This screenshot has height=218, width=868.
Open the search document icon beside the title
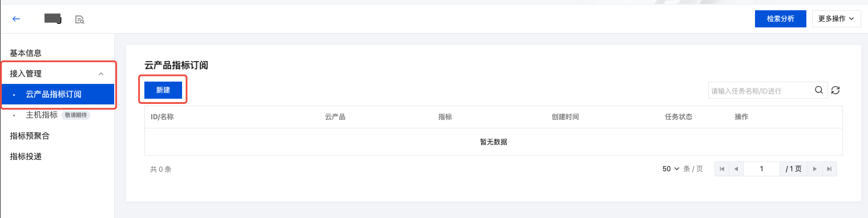(x=80, y=19)
